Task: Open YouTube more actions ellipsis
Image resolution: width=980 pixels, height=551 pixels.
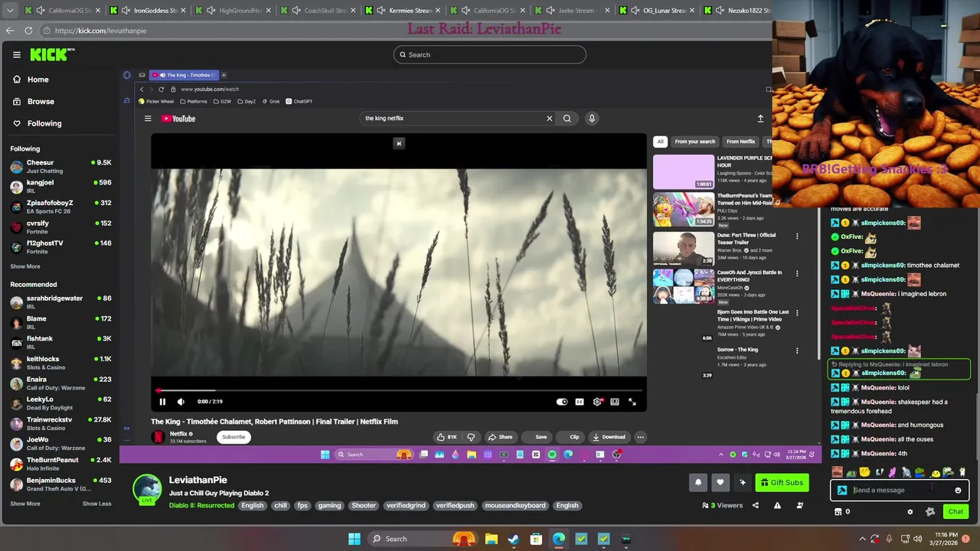Action: [x=640, y=437]
